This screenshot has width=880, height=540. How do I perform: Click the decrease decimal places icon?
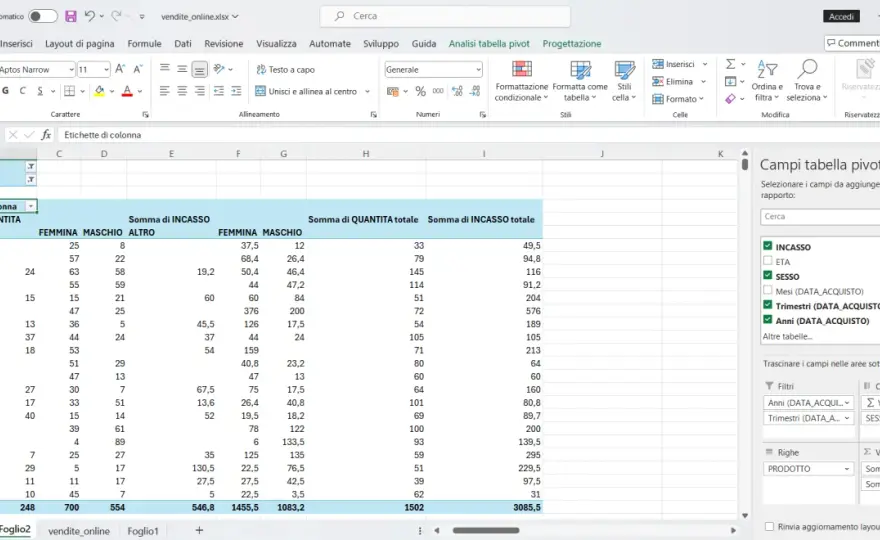click(x=475, y=91)
